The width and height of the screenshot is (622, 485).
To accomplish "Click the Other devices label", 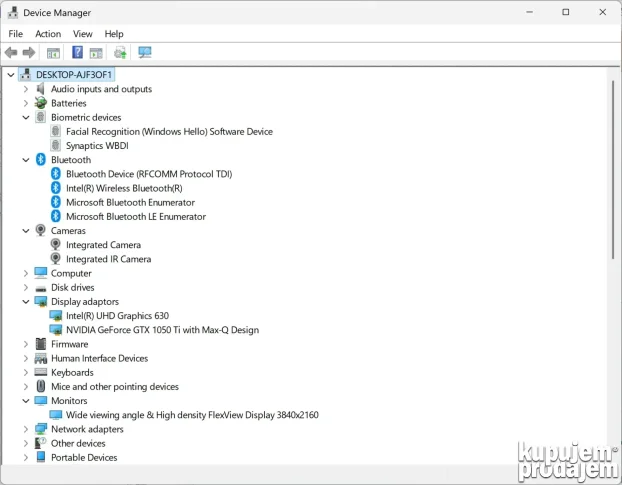I will (x=78, y=443).
